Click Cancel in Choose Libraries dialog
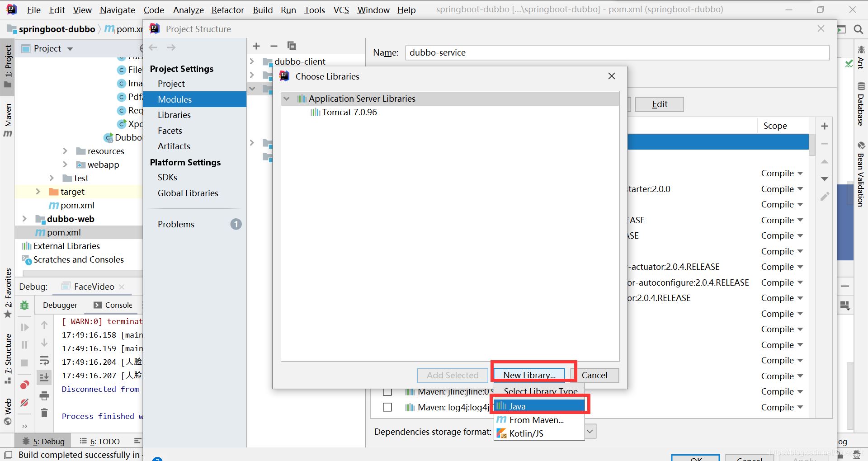Image resolution: width=868 pixels, height=461 pixels. coord(594,375)
